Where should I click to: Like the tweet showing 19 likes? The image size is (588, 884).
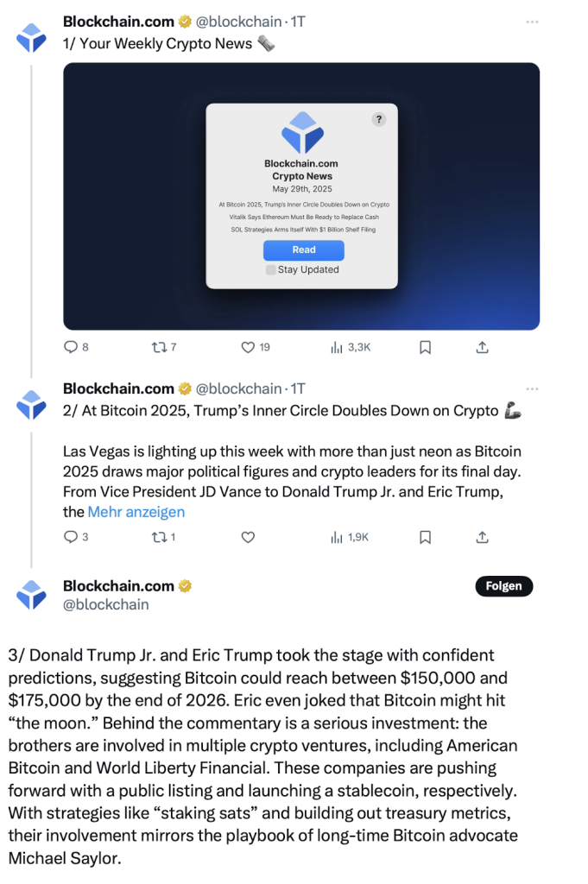pos(255,347)
